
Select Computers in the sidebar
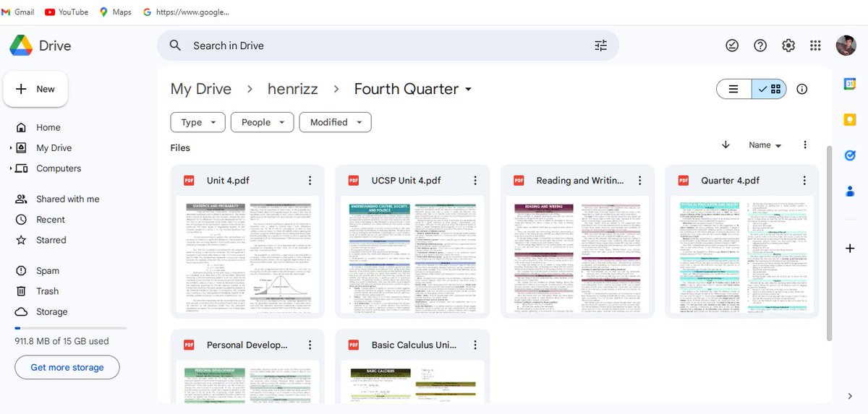[59, 168]
